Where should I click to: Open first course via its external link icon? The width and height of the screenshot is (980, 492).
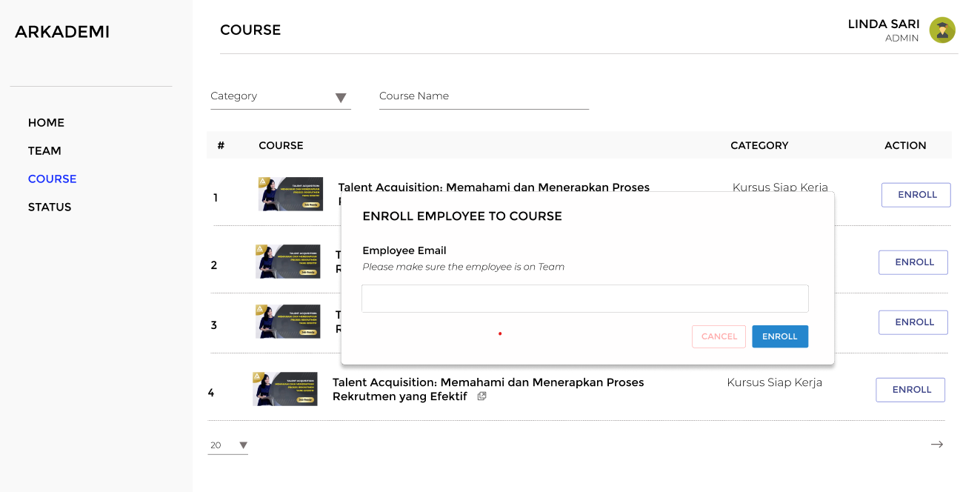482,202
